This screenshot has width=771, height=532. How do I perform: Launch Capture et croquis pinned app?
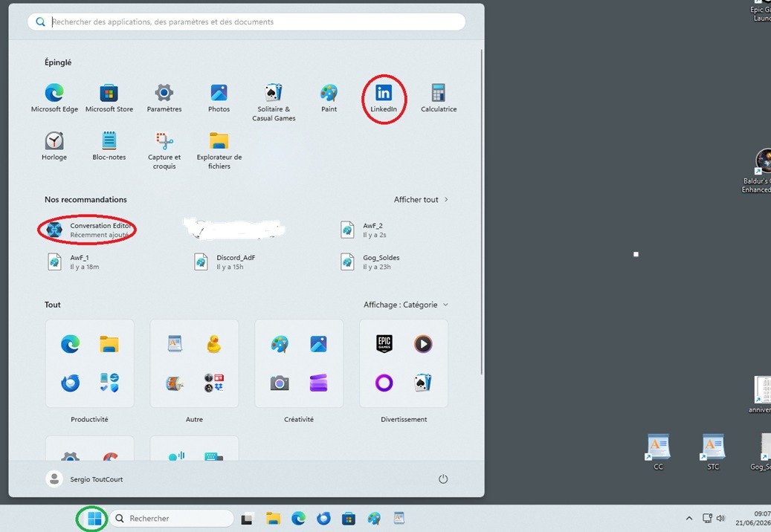coord(164,151)
